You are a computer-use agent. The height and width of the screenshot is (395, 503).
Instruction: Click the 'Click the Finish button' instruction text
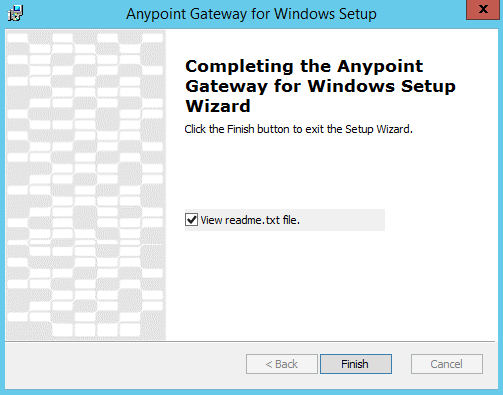pos(299,129)
